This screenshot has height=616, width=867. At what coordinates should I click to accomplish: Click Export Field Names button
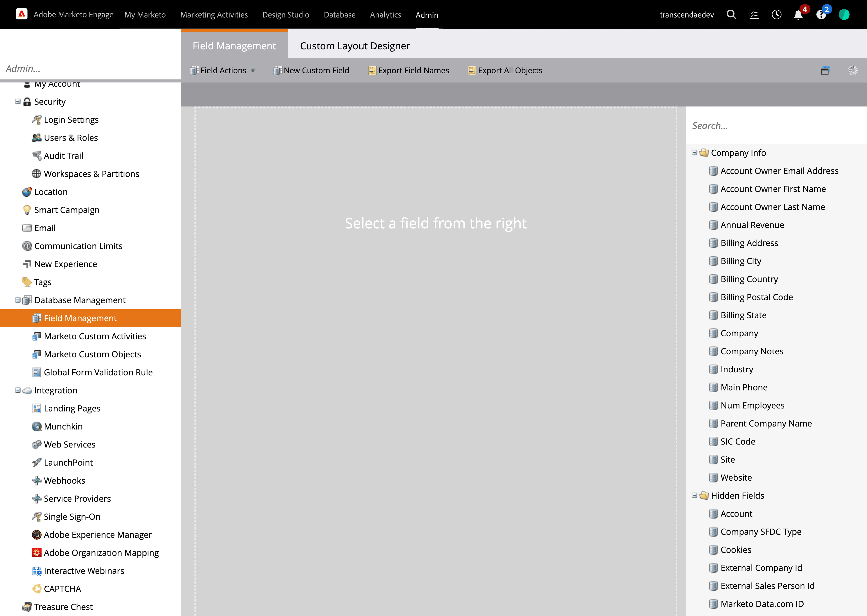click(408, 71)
